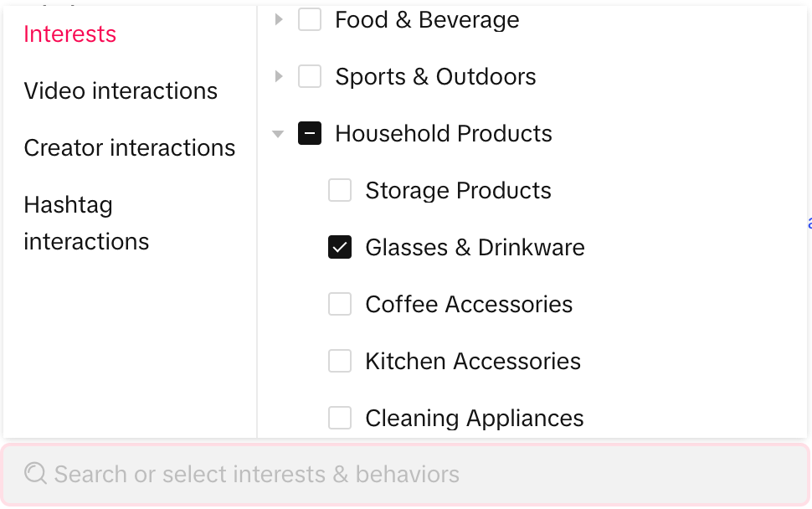
Task: Go to Creator interactions
Action: 130,148
